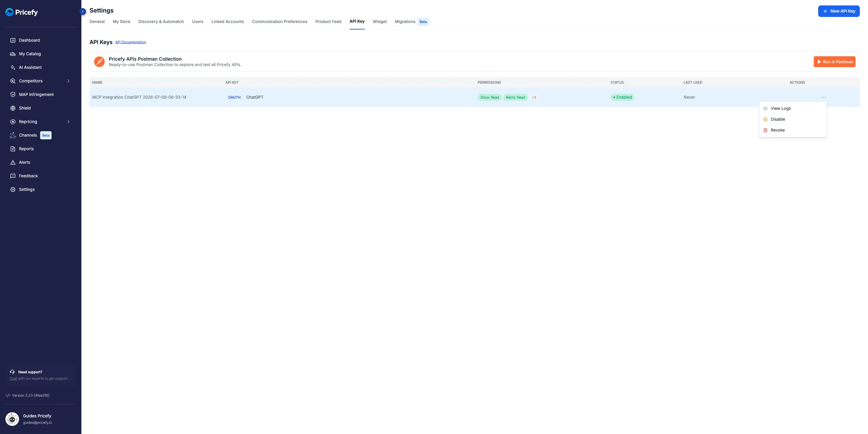Click the Shield globe icon
Image resolution: width=868 pixels, height=434 pixels.
(x=13, y=108)
